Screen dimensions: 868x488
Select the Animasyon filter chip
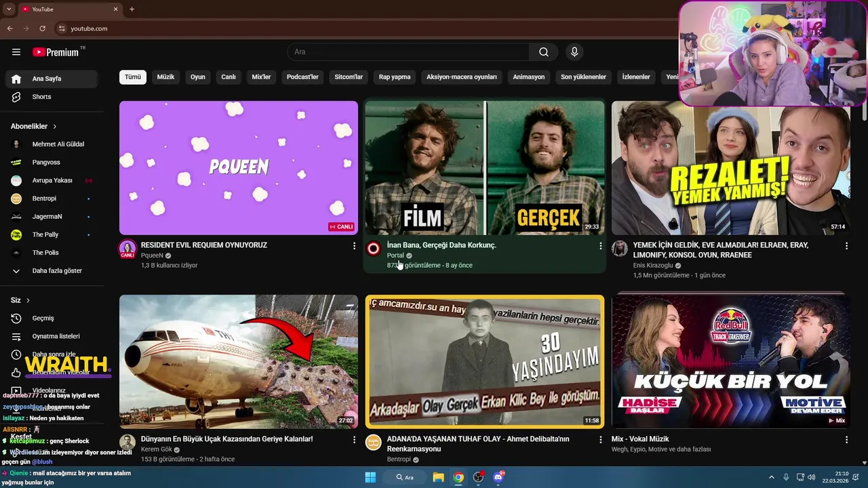point(529,77)
